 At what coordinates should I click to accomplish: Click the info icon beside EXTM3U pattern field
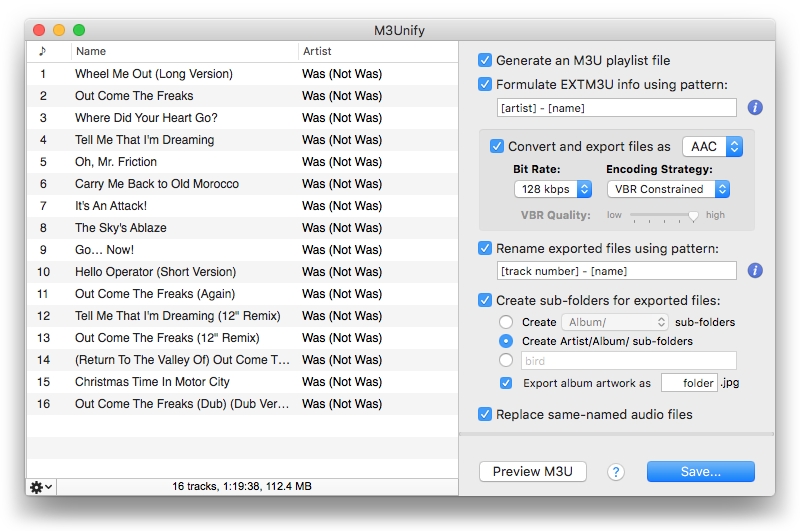tap(755, 108)
